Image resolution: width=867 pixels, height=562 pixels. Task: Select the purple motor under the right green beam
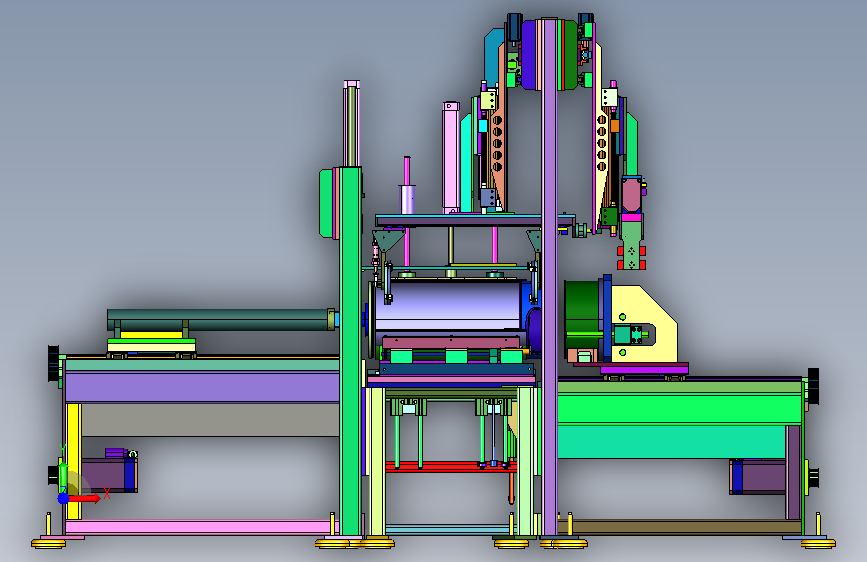758,477
